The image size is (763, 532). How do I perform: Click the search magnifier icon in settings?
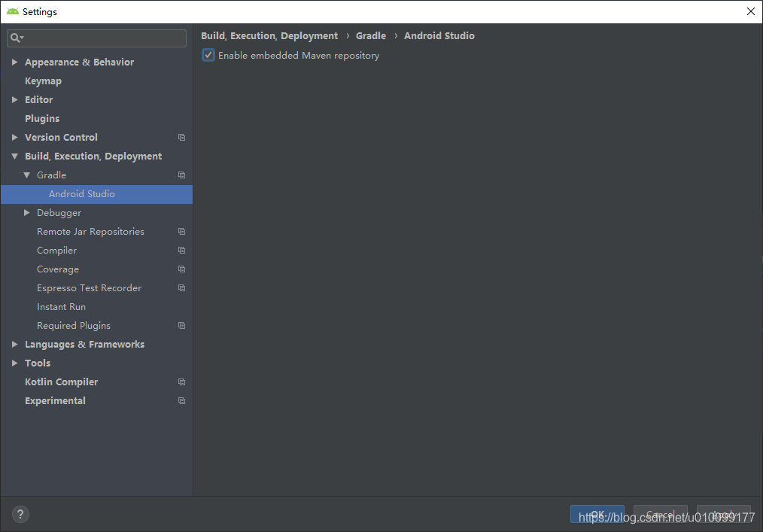[17, 38]
